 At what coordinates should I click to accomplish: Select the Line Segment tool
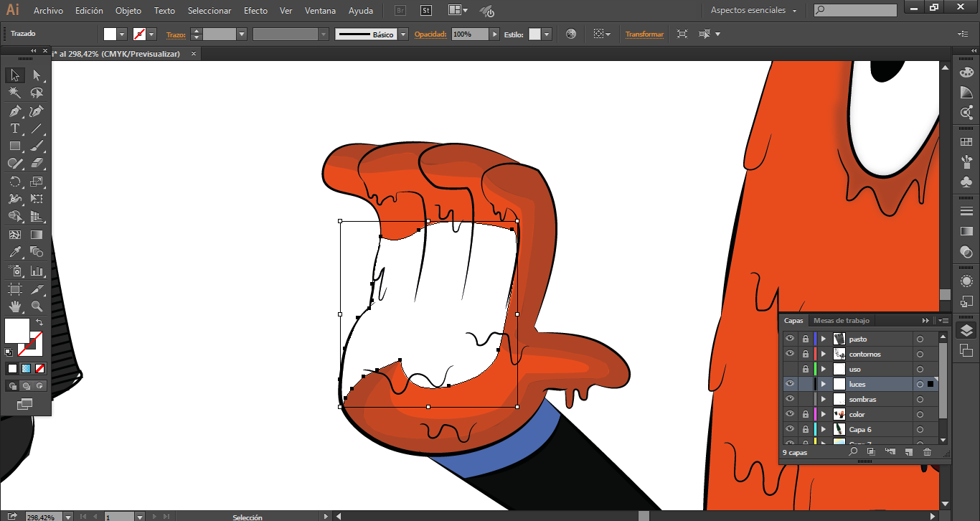click(x=37, y=128)
